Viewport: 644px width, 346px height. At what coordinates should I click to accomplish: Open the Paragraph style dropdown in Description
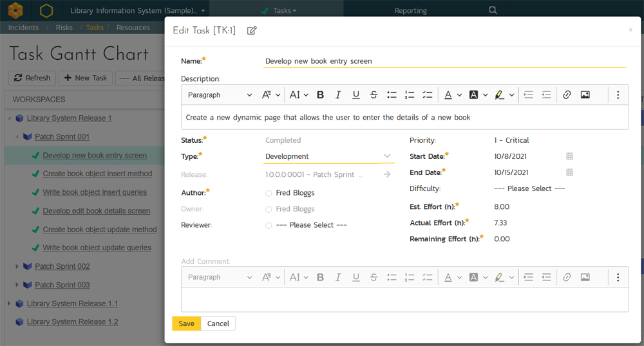coord(220,95)
